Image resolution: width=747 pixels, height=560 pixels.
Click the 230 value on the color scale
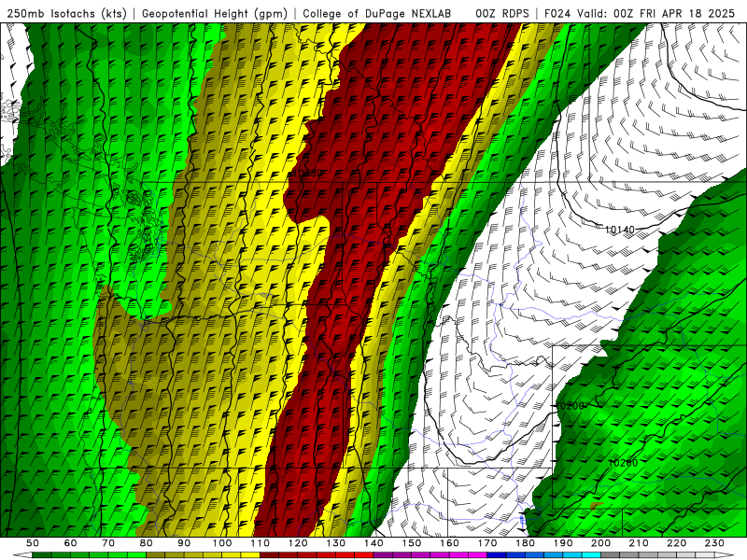[714, 543]
